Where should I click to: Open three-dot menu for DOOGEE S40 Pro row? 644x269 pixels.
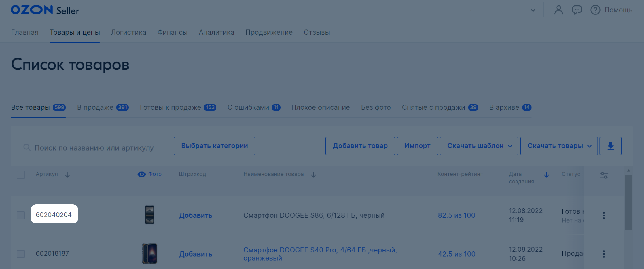point(604,254)
